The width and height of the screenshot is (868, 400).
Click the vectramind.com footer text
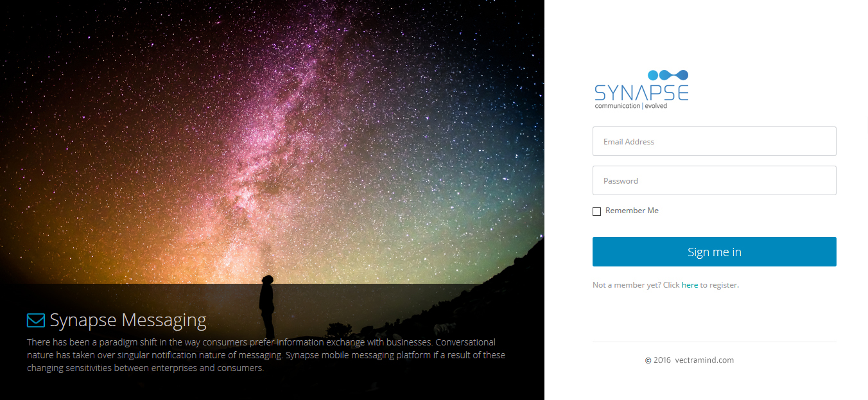[x=704, y=360]
